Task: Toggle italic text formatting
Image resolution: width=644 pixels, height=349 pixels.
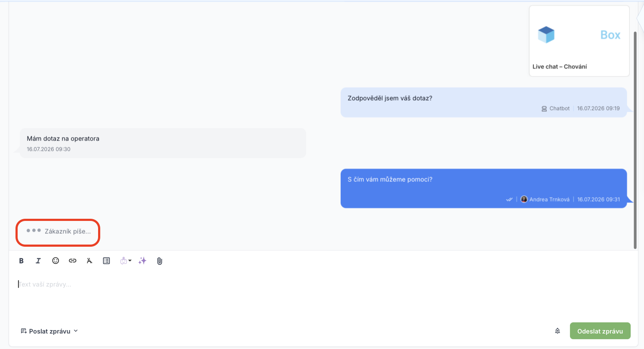Action: (x=38, y=260)
